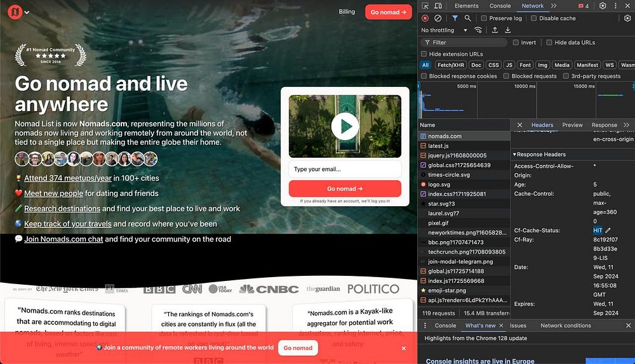Viewport: 635px width, 364px height.
Task: Switch to the Console tab at top
Action: pyautogui.click(x=500, y=6)
